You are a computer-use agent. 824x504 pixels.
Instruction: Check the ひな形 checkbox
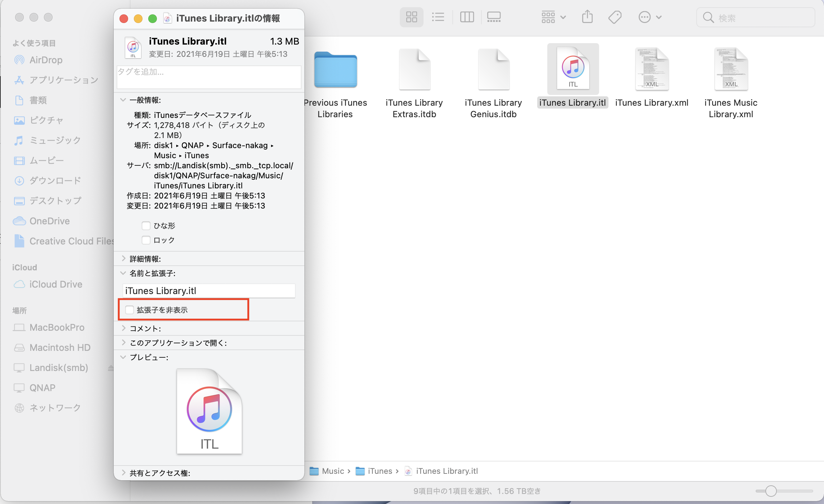click(146, 226)
